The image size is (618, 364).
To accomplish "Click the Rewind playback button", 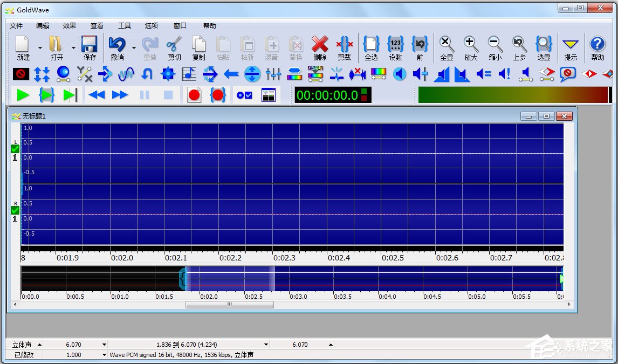I will (x=97, y=95).
